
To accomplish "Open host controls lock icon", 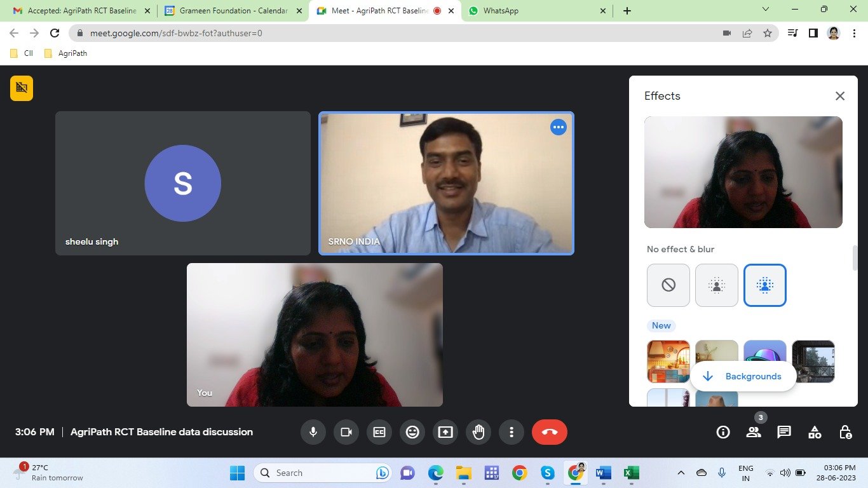I will tap(845, 432).
